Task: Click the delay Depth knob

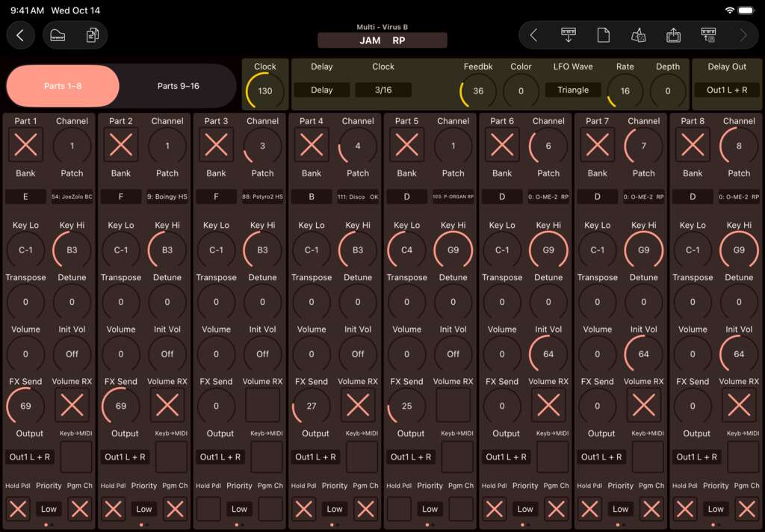Action: [668, 90]
